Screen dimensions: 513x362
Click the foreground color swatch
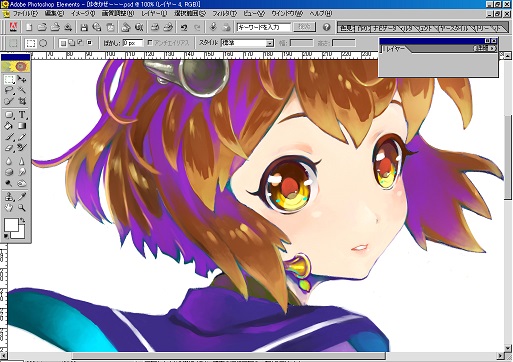pyautogui.click(x=11, y=225)
